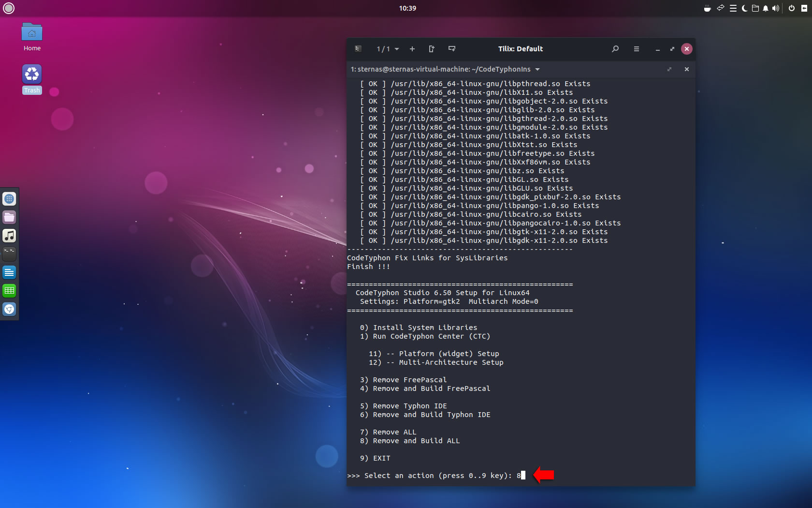Screen dimensions: 812x508
Task: Click the '3) Remove FreePascal' line
Action: (x=403, y=380)
